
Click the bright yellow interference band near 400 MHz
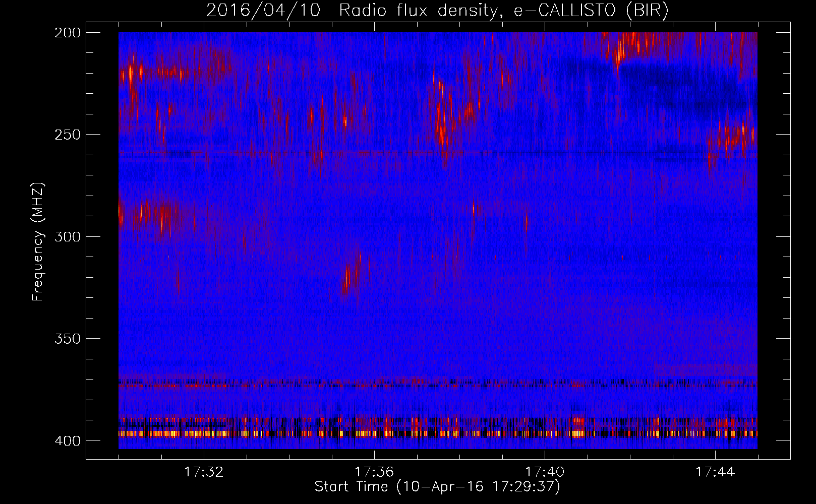(x=438, y=433)
